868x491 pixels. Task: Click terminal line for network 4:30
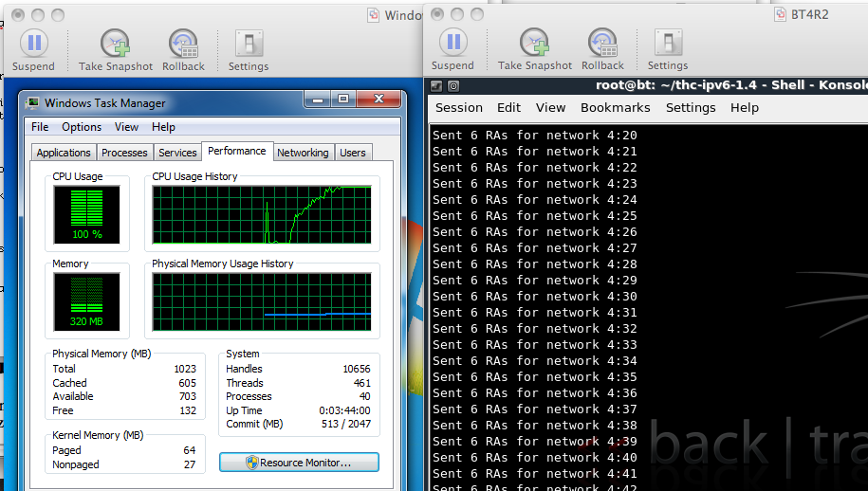click(535, 297)
